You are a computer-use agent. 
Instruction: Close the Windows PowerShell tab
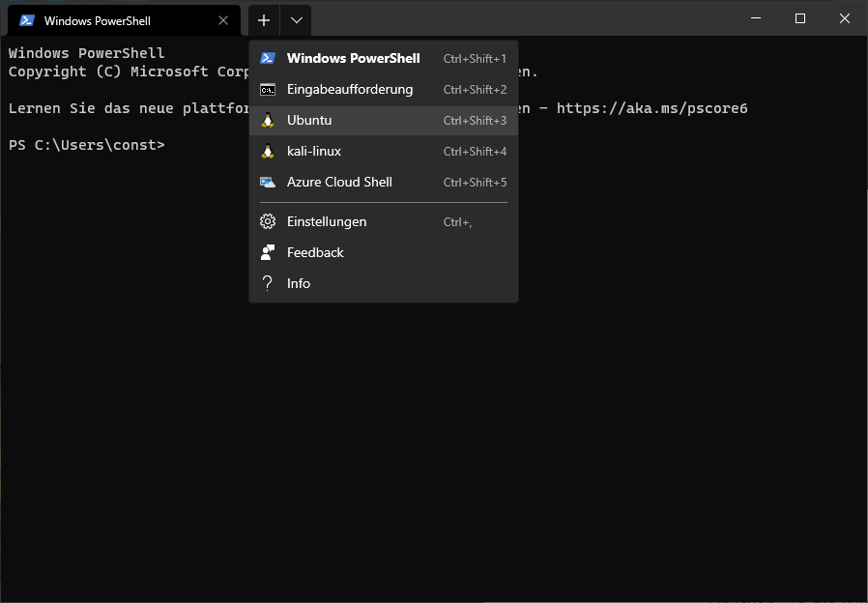pos(223,20)
